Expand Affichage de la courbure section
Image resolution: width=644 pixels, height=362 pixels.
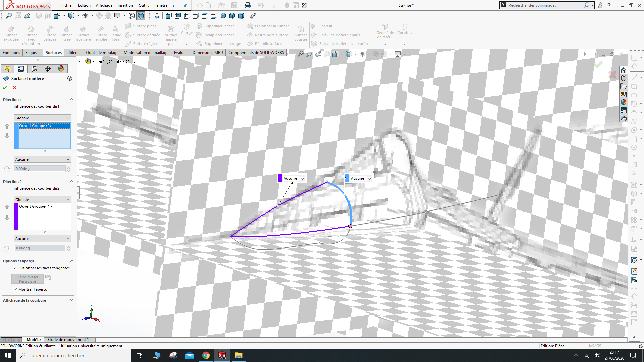tap(71, 300)
